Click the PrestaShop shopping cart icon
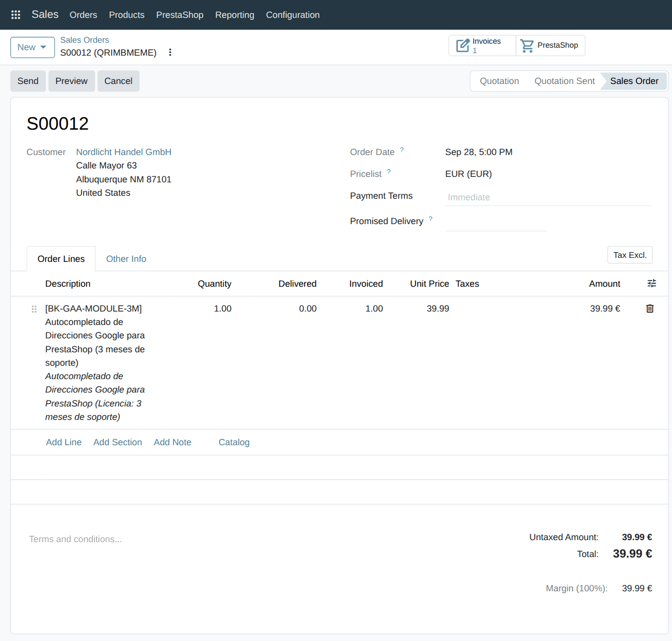 pyautogui.click(x=527, y=46)
